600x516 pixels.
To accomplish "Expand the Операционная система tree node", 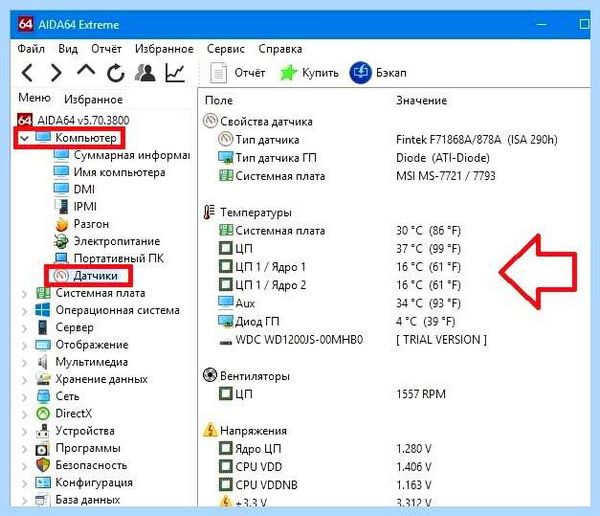I will (24, 310).
